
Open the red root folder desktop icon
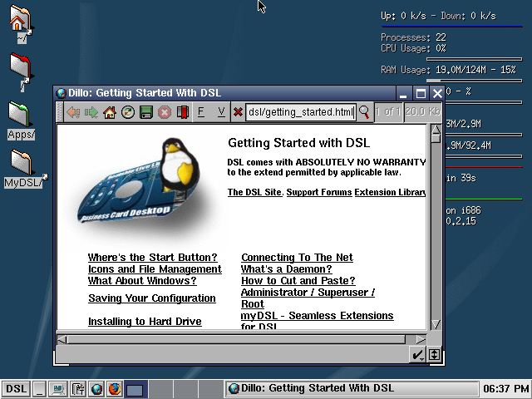(21, 72)
